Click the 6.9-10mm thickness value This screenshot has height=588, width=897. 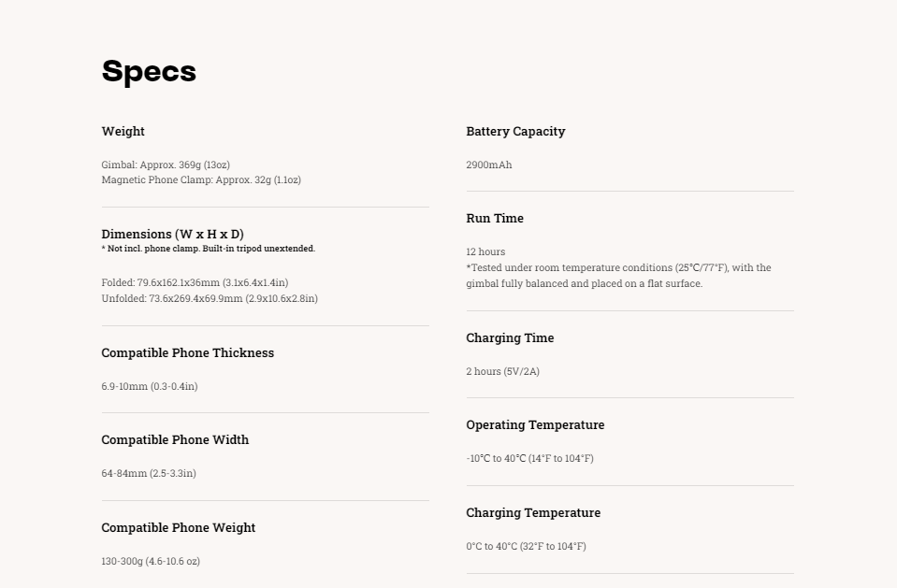[x=150, y=386]
